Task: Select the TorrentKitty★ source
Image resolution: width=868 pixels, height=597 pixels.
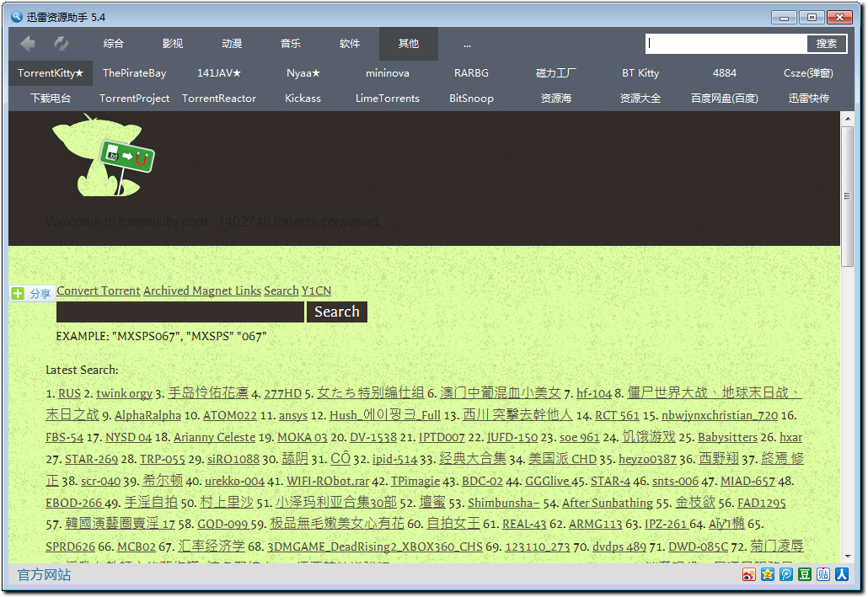Action: [x=51, y=73]
